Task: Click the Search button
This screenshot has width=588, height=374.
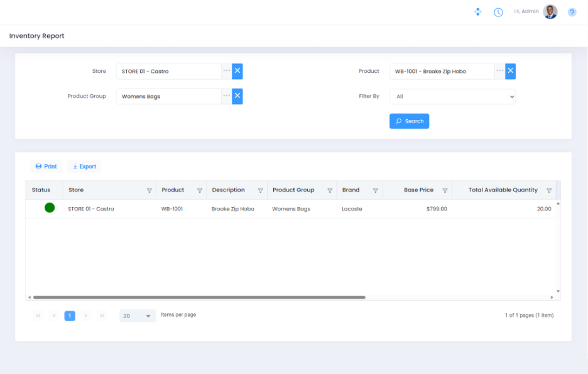Action: tap(409, 121)
